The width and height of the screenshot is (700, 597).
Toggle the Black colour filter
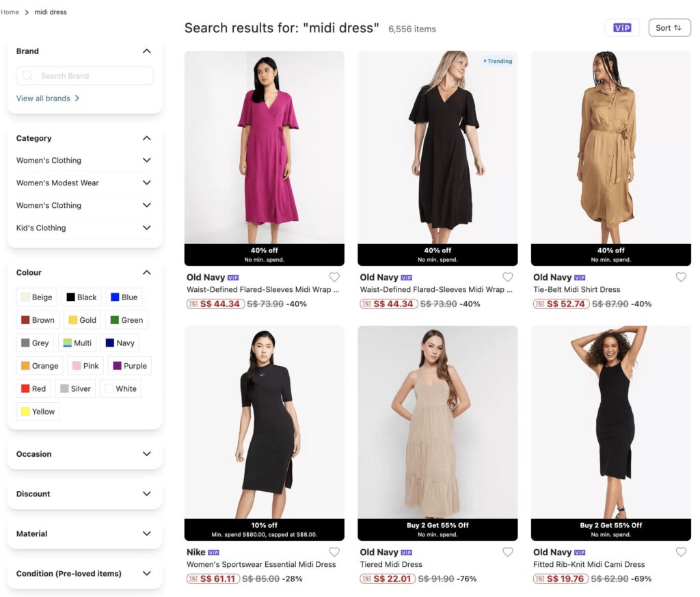pos(81,297)
